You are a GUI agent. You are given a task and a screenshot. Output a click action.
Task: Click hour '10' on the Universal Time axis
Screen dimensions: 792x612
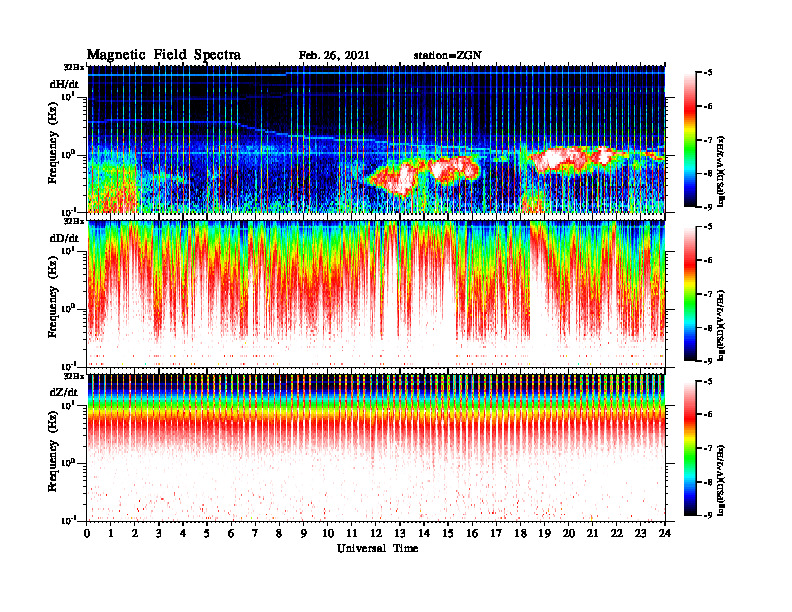pos(328,533)
